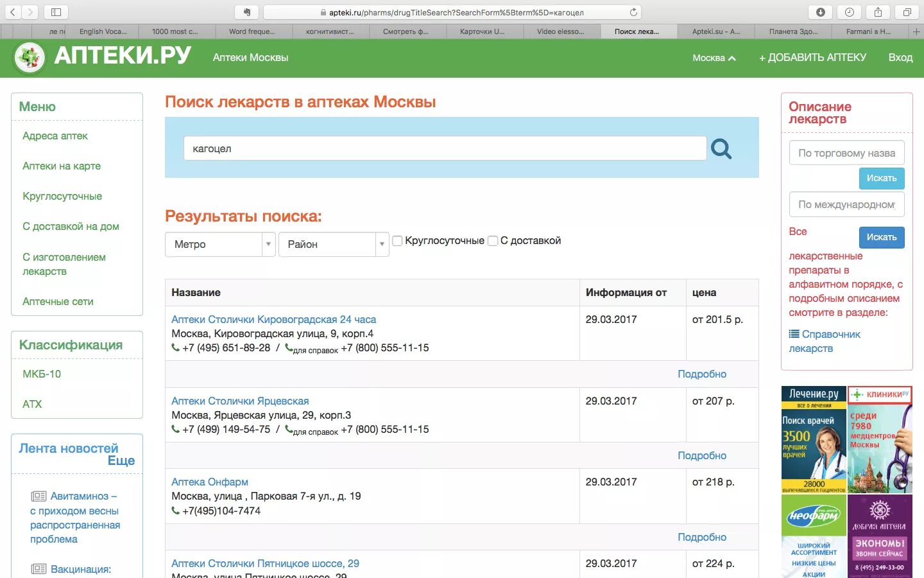Click the Еще news link
Screen dimensions: 924x578
coord(121,460)
